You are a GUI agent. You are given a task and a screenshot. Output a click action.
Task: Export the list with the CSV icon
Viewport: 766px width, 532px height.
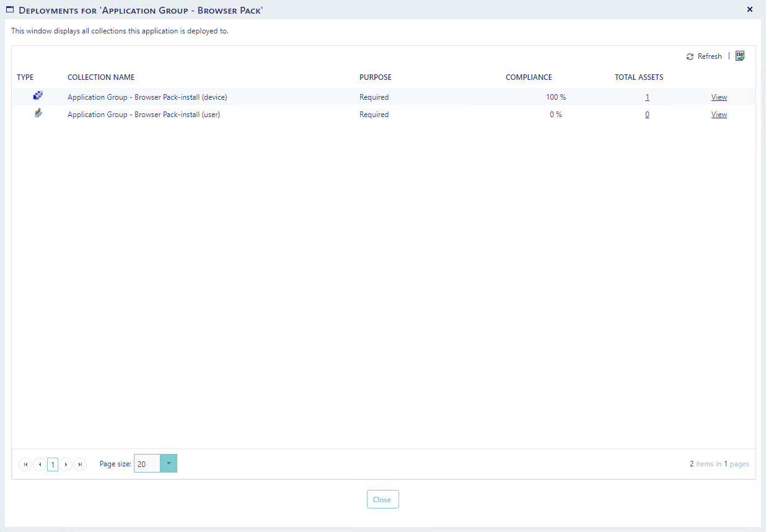coord(740,56)
